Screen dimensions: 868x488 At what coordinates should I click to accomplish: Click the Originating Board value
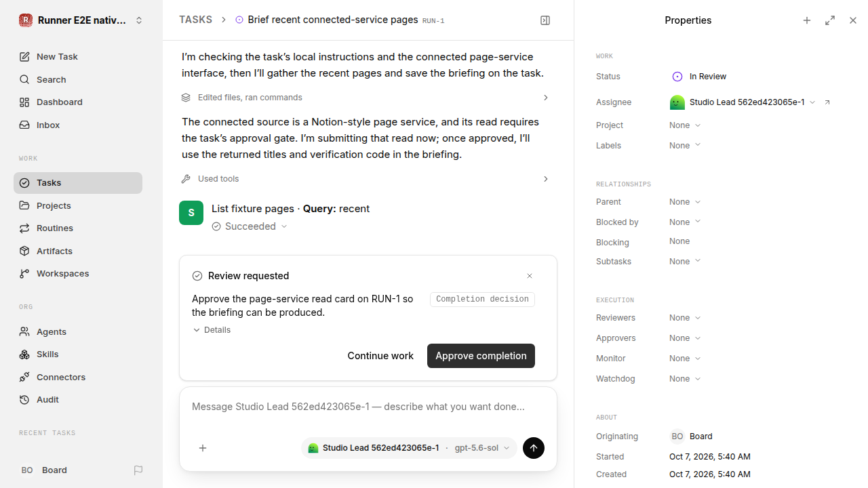691,436
